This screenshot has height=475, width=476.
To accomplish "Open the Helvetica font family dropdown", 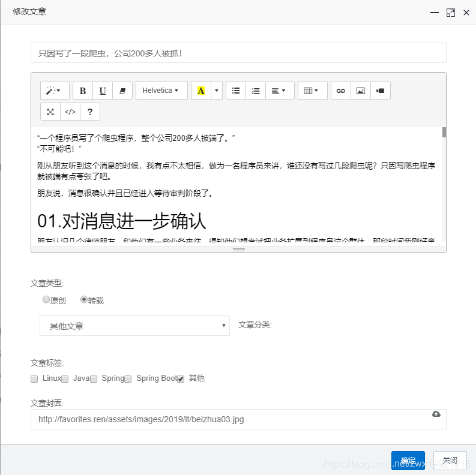I will (161, 91).
